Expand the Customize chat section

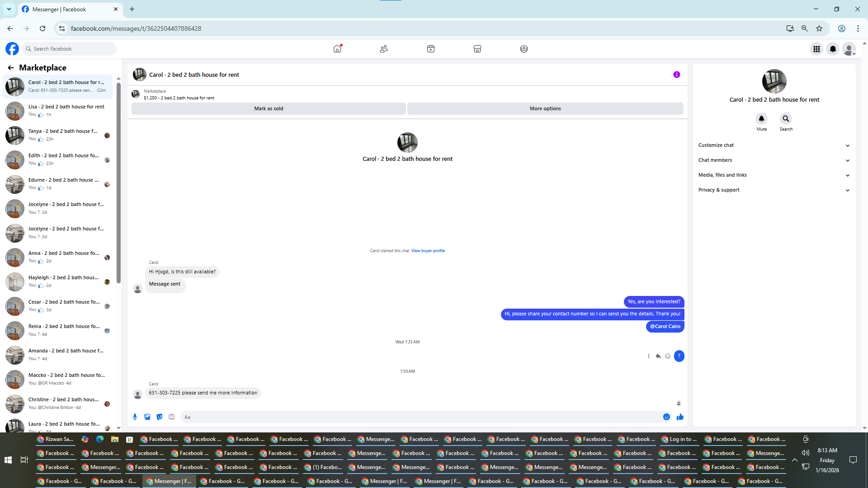click(x=774, y=145)
